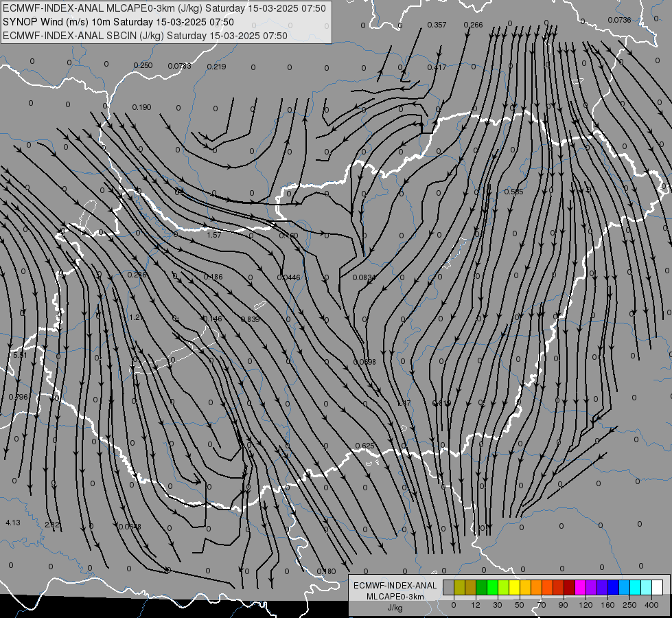Viewport: 672px width, 618px height.
Task: Click the olive-yellow legend swatch
Action: pos(459,588)
